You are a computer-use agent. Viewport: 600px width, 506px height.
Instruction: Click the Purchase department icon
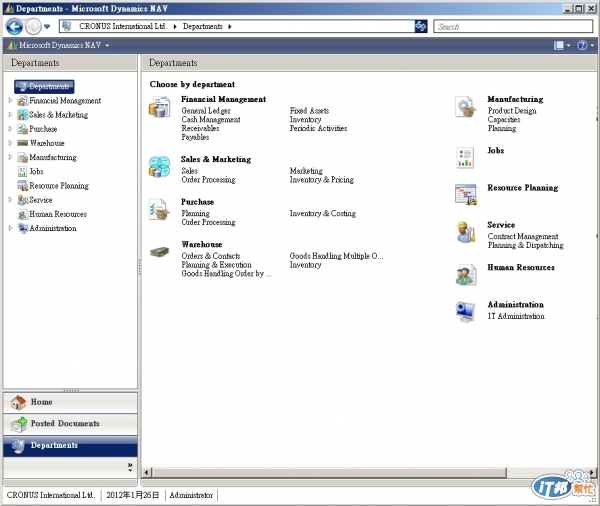159,209
